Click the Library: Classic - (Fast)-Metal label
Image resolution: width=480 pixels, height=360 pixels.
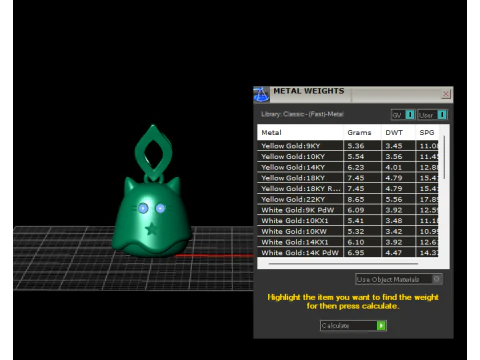[x=302, y=114]
